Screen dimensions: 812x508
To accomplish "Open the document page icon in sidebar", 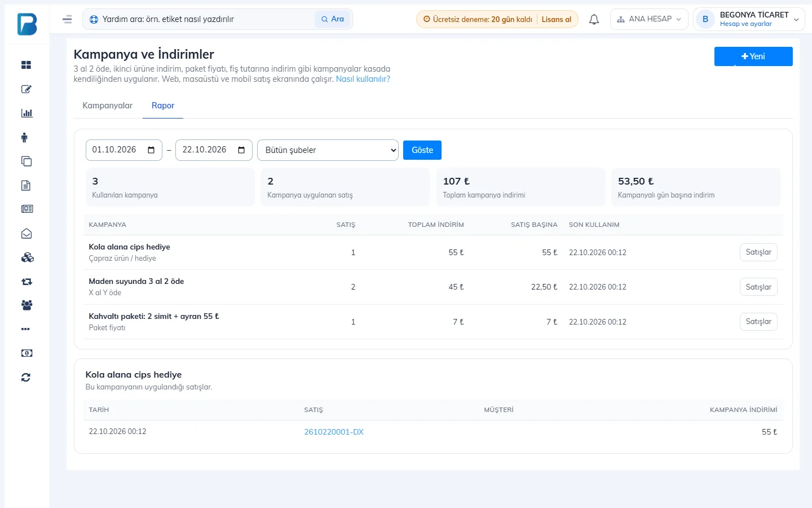I will 26,185.
